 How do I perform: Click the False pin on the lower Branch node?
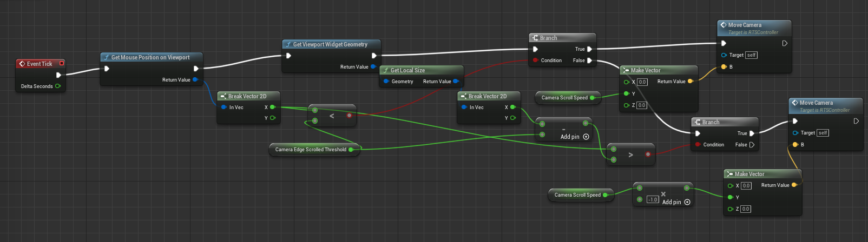tap(752, 145)
